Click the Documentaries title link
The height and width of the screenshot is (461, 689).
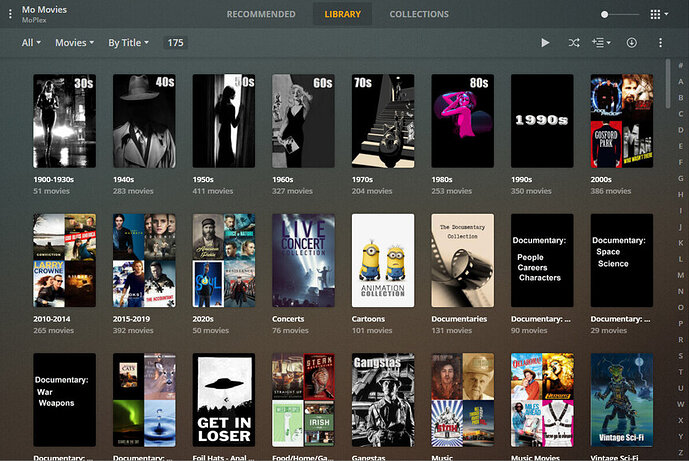[459, 319]
